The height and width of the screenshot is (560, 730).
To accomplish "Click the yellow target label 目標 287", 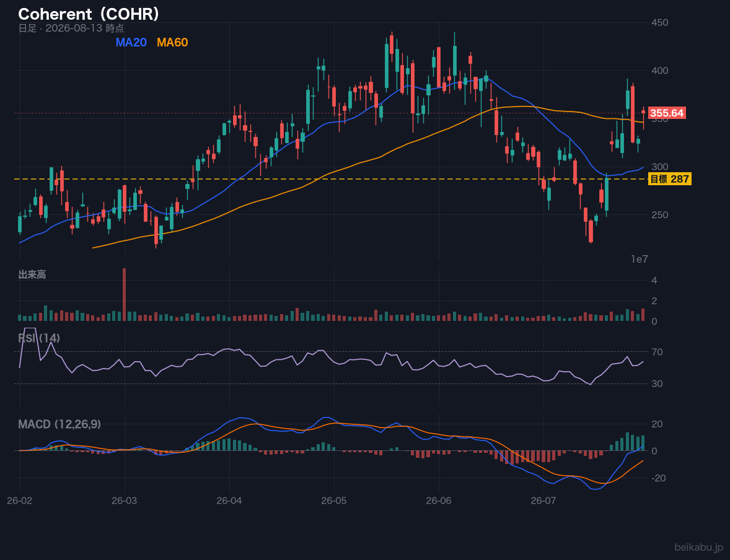I will pos(669,179).
